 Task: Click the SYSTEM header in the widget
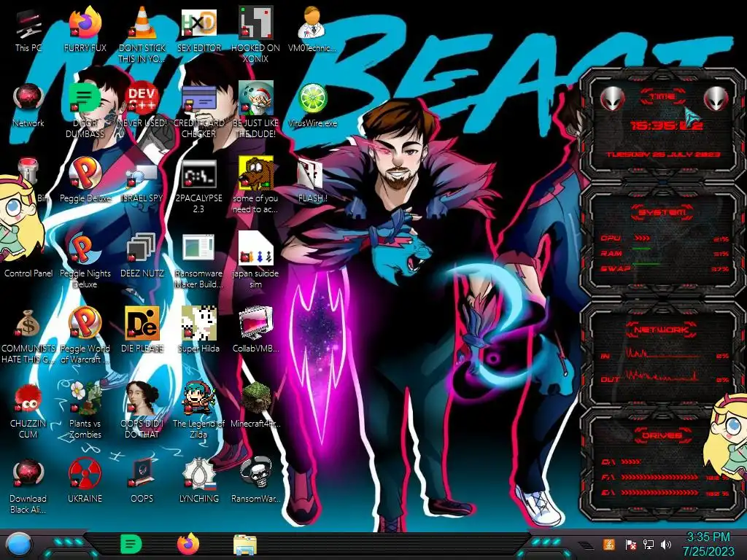[662, 212]
